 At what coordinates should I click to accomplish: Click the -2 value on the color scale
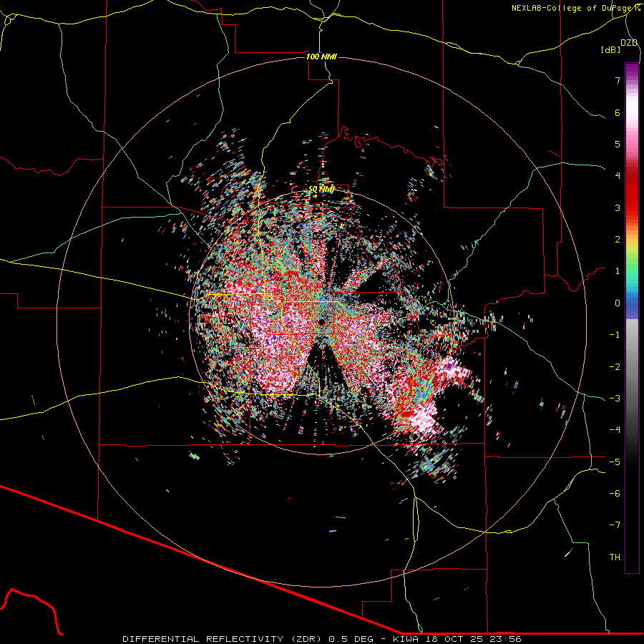(615, 367)
